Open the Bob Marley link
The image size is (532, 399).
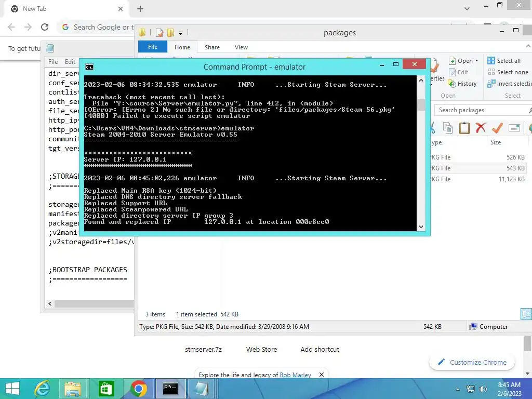click(x=295, y=375)
